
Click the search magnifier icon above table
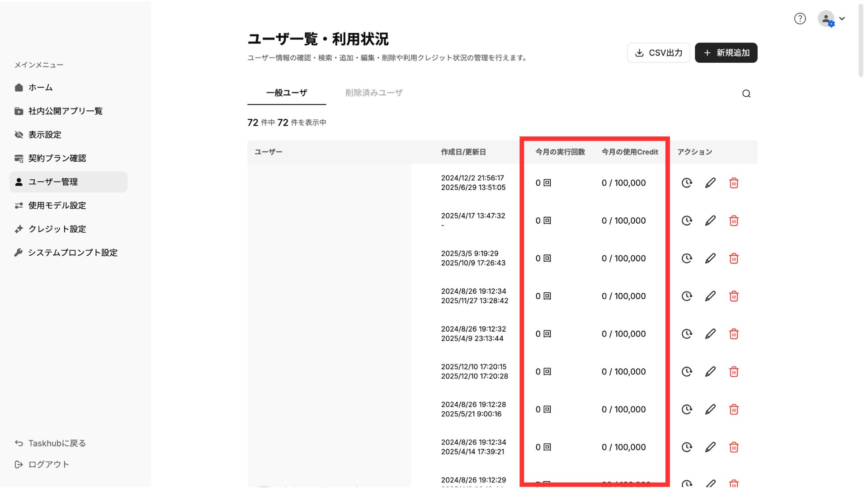[746, 94]
